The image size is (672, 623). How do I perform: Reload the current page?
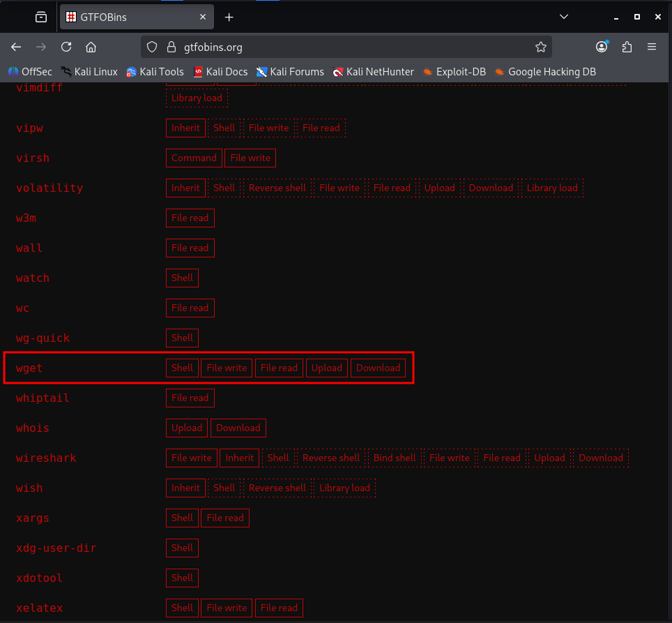[66, 47]
